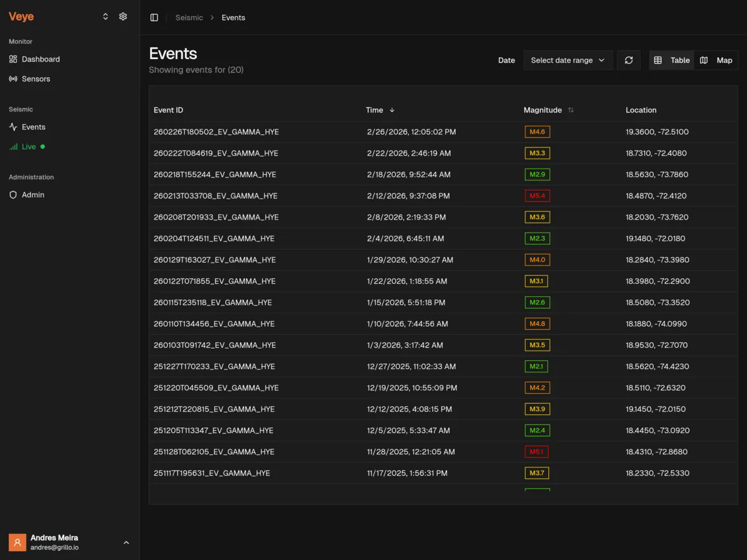Open the Select date range dropdown

(567, 60)
